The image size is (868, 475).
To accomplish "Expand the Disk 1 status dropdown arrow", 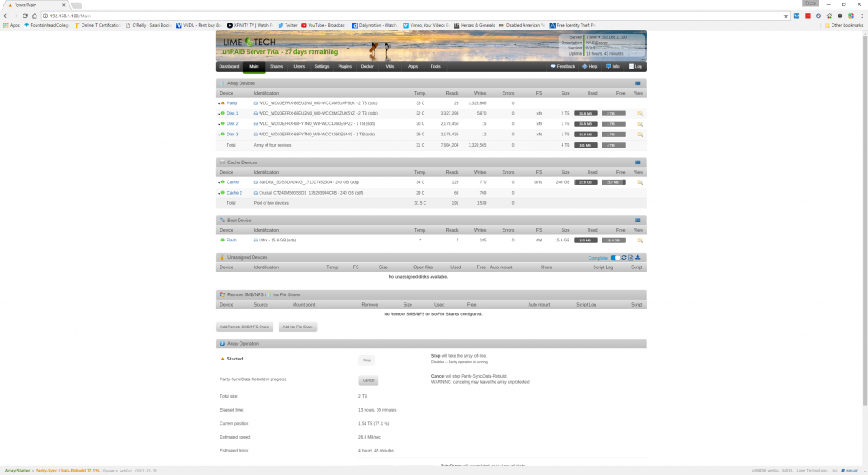I will (219, 114).
